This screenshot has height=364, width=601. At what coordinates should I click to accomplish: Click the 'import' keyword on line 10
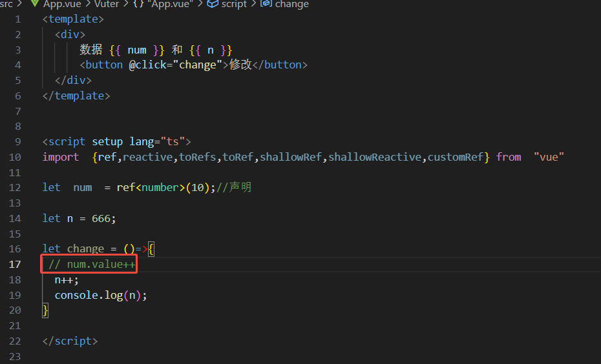[61, 157]
